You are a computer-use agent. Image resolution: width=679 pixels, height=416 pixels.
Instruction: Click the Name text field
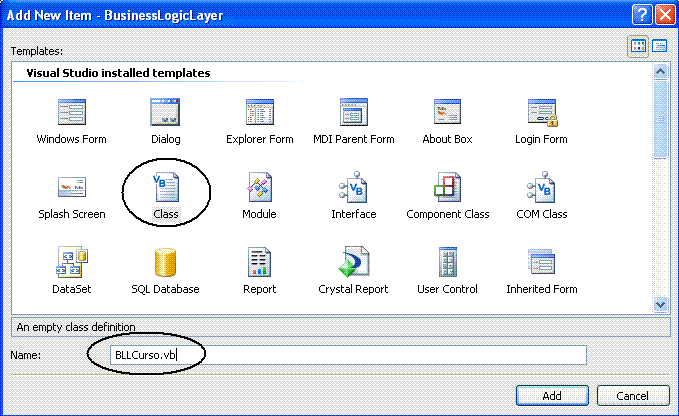click(348, 355)
